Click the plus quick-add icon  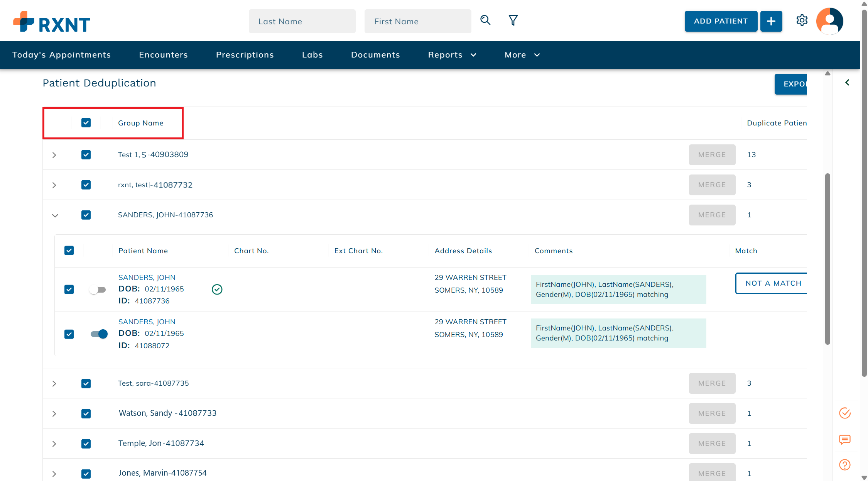[771, 21]
